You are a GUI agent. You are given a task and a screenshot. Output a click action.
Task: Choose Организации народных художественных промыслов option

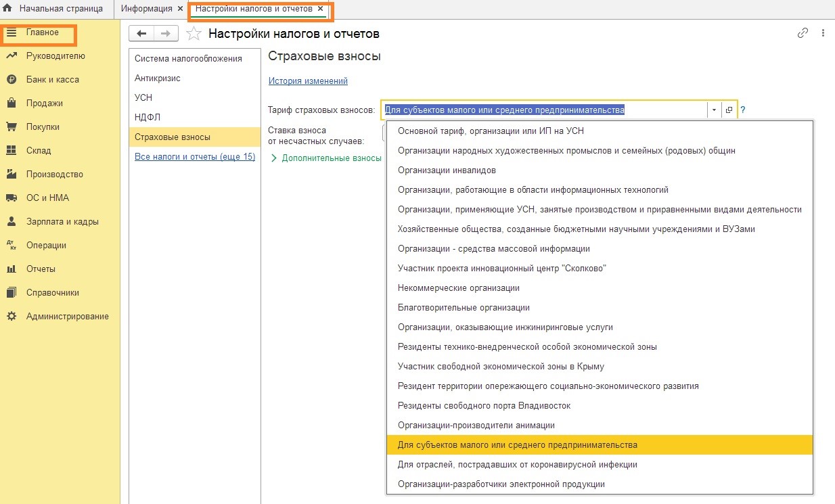click(x=600, y=151)
